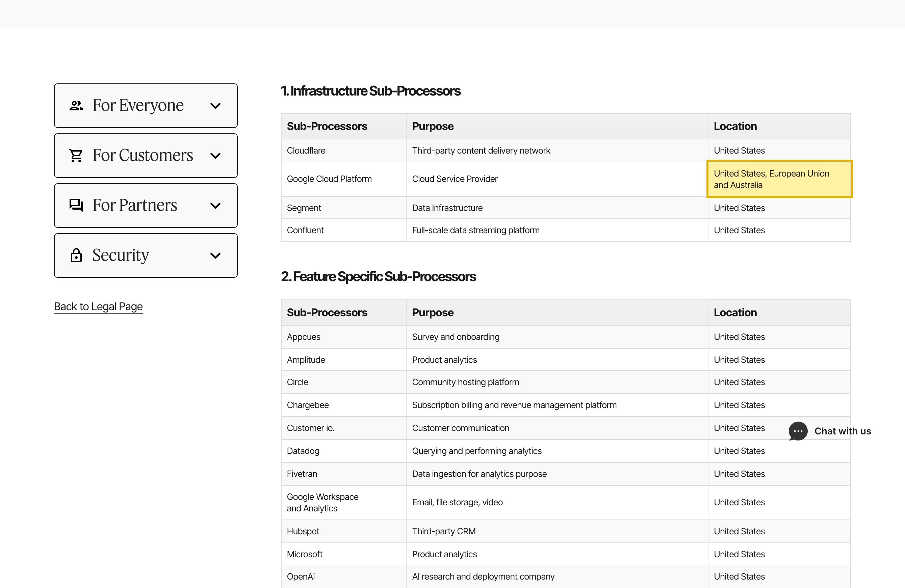Open the For Everyone menu label
This screenshot has width=905, height=588.
[138, 105]
